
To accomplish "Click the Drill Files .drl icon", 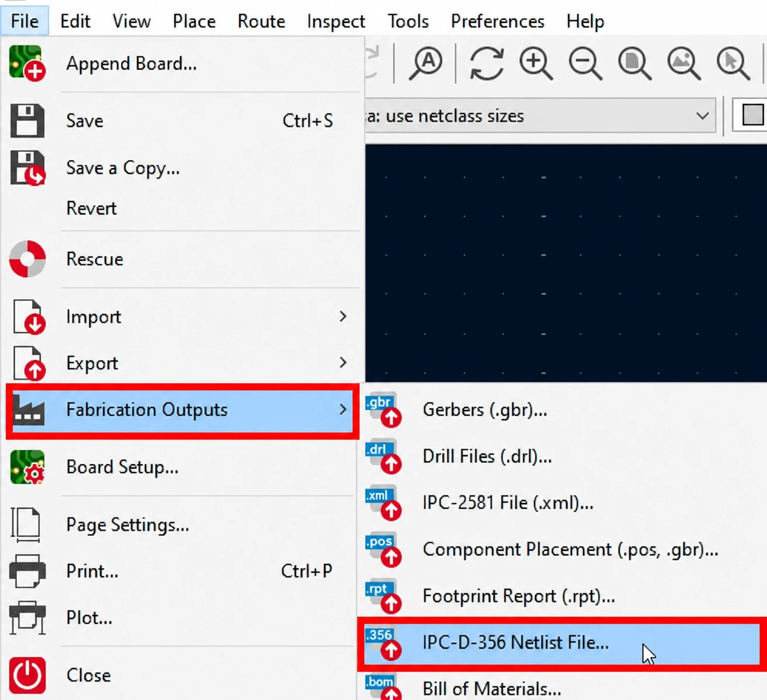I will coord(383,456).
